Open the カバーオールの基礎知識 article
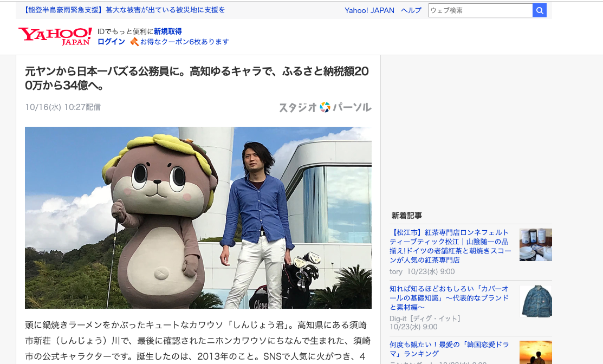The image size is (603, 364). pos(450,299)
